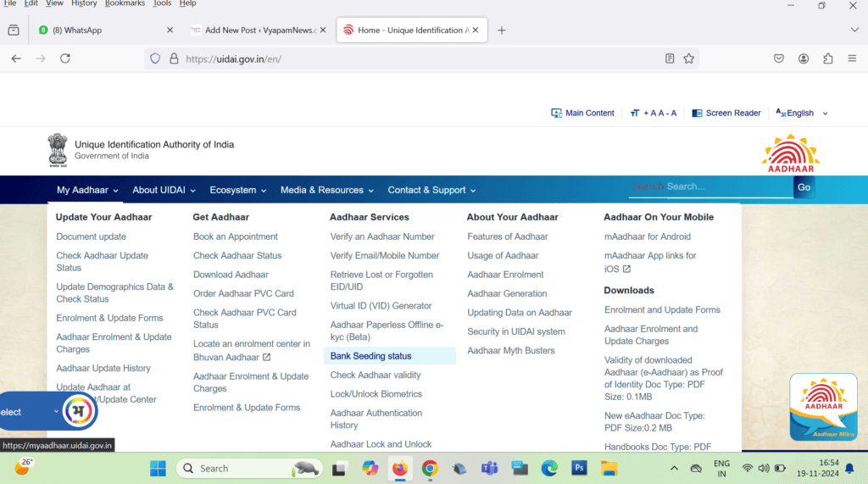
Task: Open the English language dropdown
Action: pos(802,113)
